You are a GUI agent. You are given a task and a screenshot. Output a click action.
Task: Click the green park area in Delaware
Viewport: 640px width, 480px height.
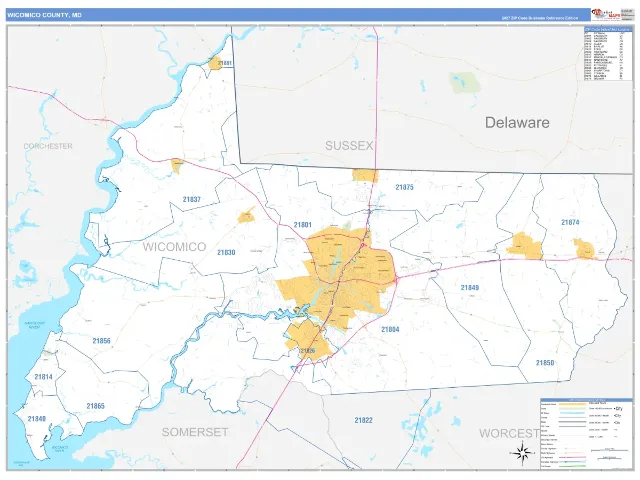464,83
